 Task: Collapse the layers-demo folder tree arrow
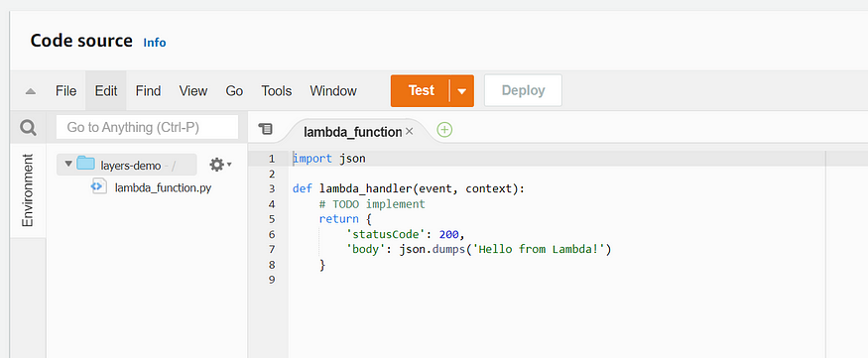[68, 164]
